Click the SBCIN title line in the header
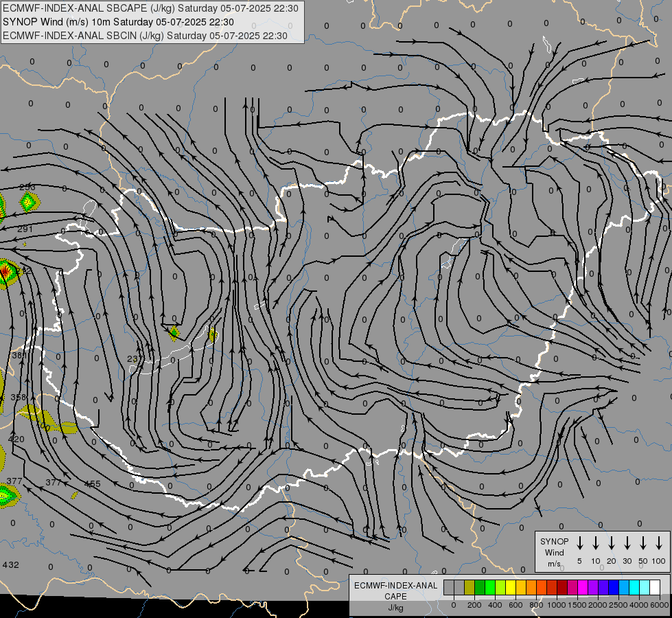672x618 pixels. [x=145, y=36]
